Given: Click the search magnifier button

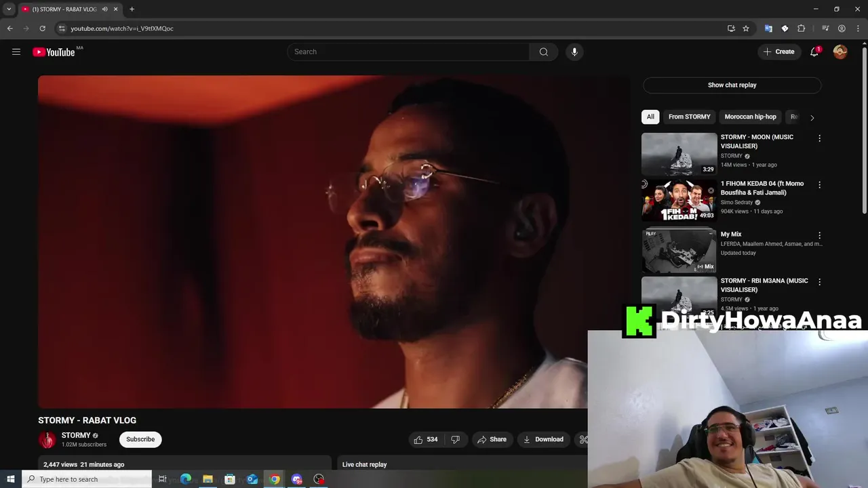Looking at the screenshot, I should coord(543,52).
